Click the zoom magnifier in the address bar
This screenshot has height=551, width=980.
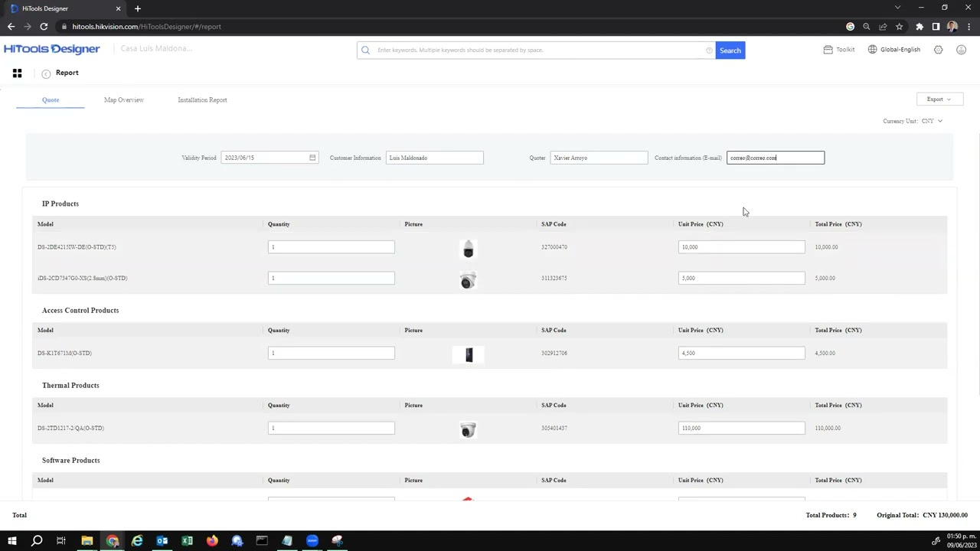pos(867,27)
